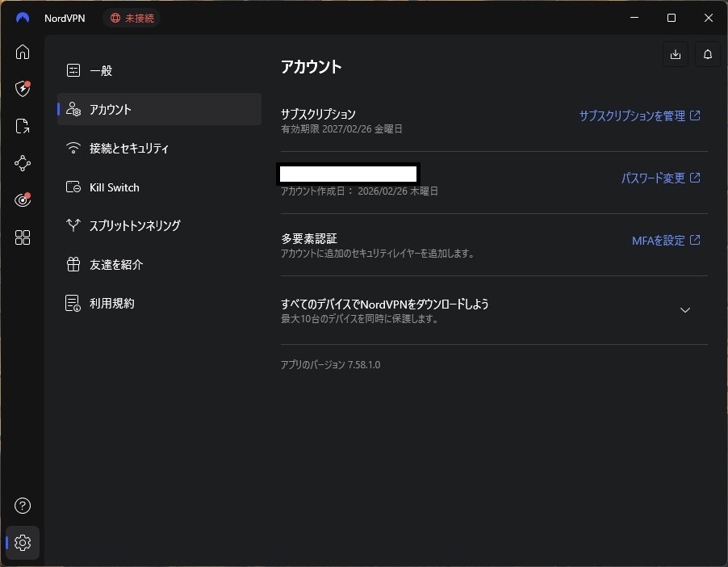The height and width of the screenshot is (567, 728).
Task: Click サブスクリプションを管理 link
Action: click(639, 116)
